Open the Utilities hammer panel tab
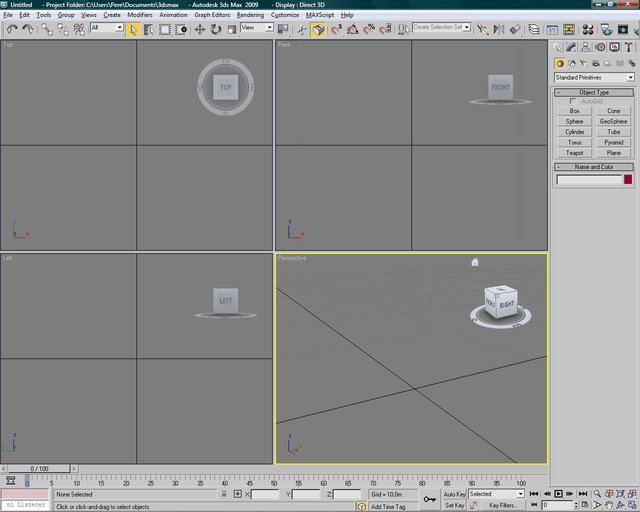Image resolution: width=640 pixels, height=512 pixels. [628, 47]
